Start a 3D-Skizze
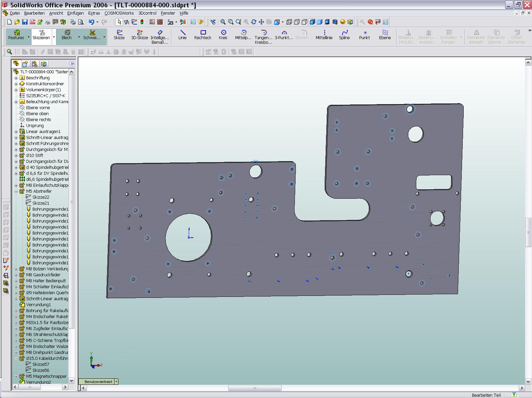The image size is (532, 398). (140, 34)
